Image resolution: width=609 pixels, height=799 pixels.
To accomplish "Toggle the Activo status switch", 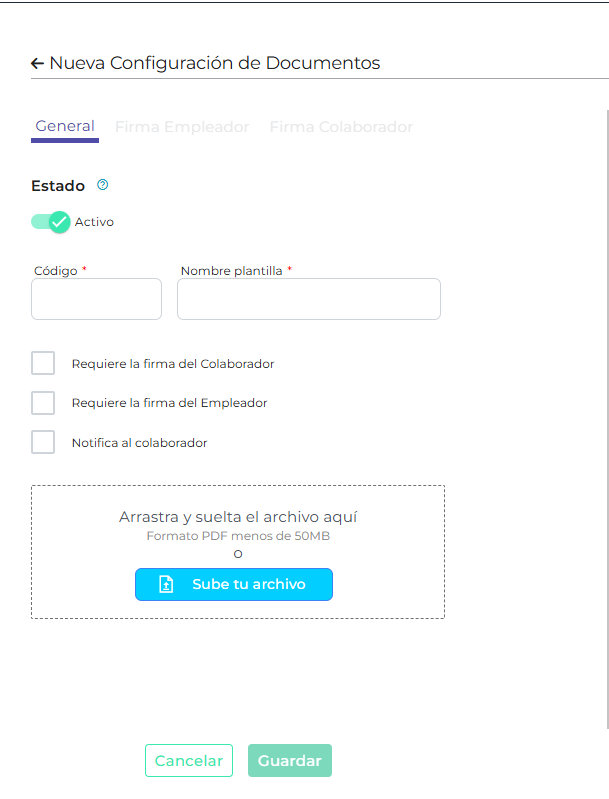I will coord(50,222).
